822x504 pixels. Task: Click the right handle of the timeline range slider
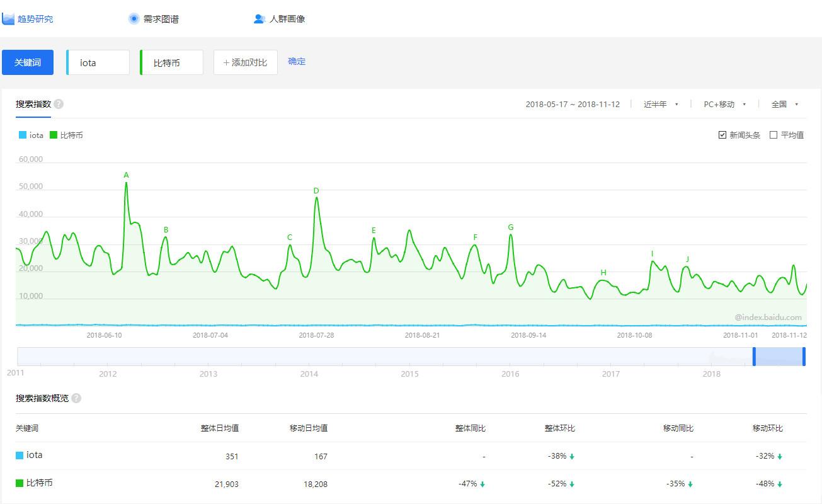804,357
